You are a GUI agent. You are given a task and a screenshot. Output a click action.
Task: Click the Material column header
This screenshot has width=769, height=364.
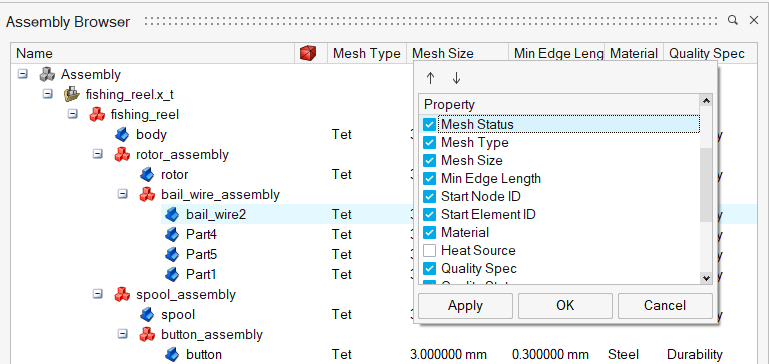634,53
